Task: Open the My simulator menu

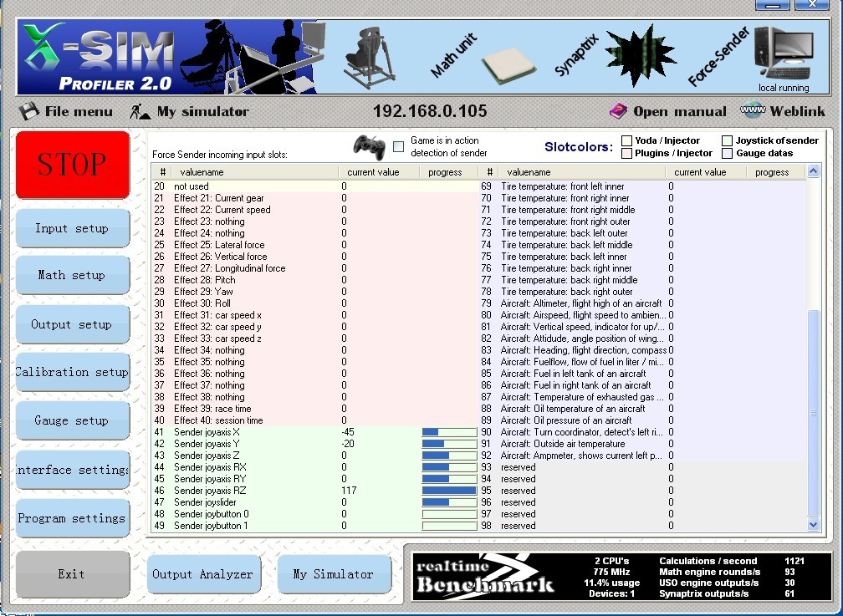Action: (202, 112)
